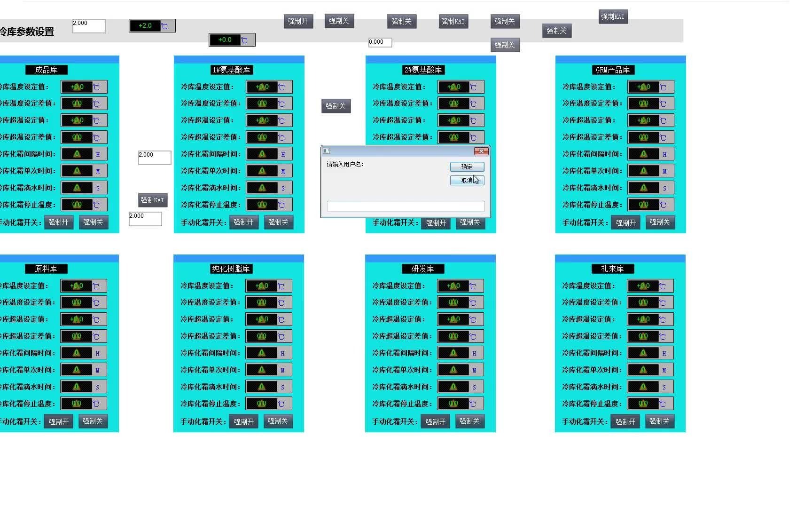The height and width of the screenshot is (508, 812).
Task: Force off 成品库 manual defrost 强制关
Action: 94,222
